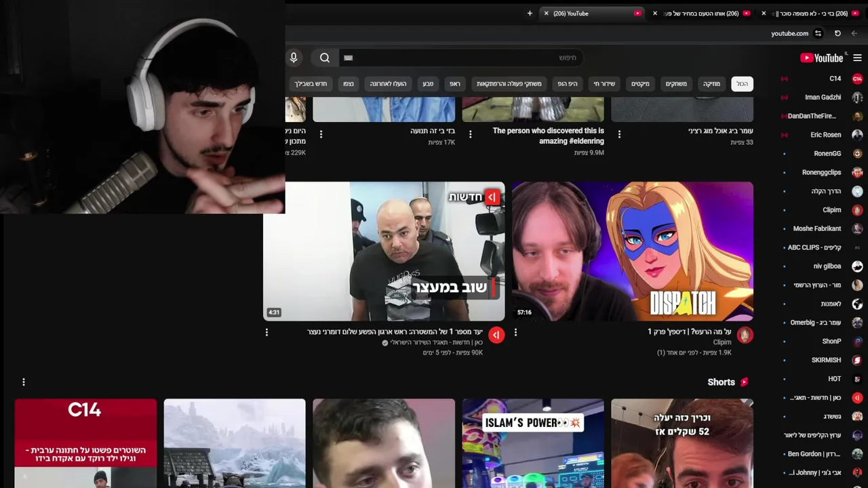Select the ראפ filter chip
The image size is (868, 488).
[x=454, y=84]
